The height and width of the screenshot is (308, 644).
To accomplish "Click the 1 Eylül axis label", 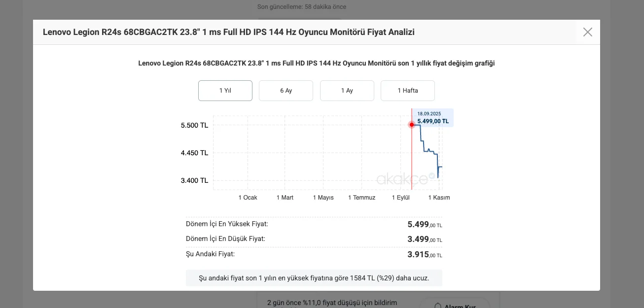I will [401, 198].
